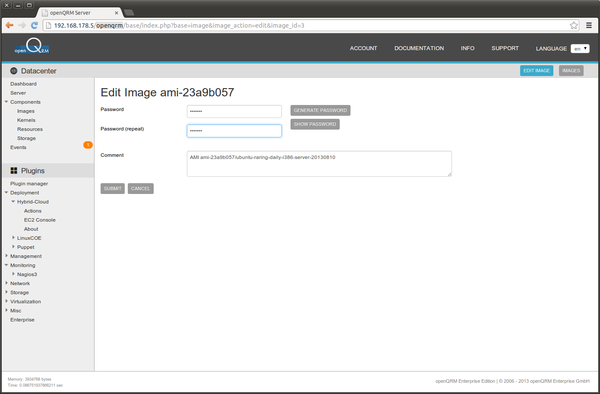Click inside the Comment text area
Screen dimensions: 600x394
(x=319, y=164)
